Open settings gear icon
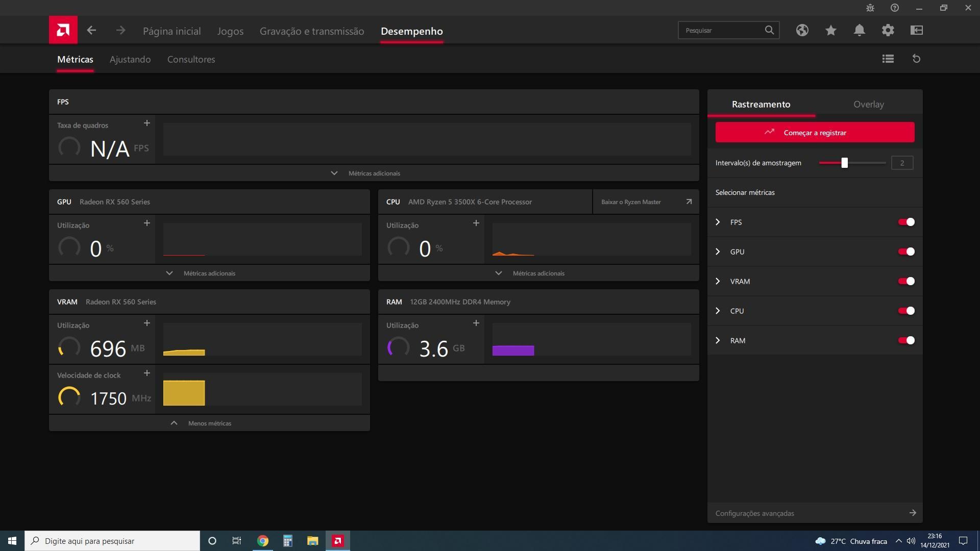This screenshot has height=551, width=980. point(888,30)
